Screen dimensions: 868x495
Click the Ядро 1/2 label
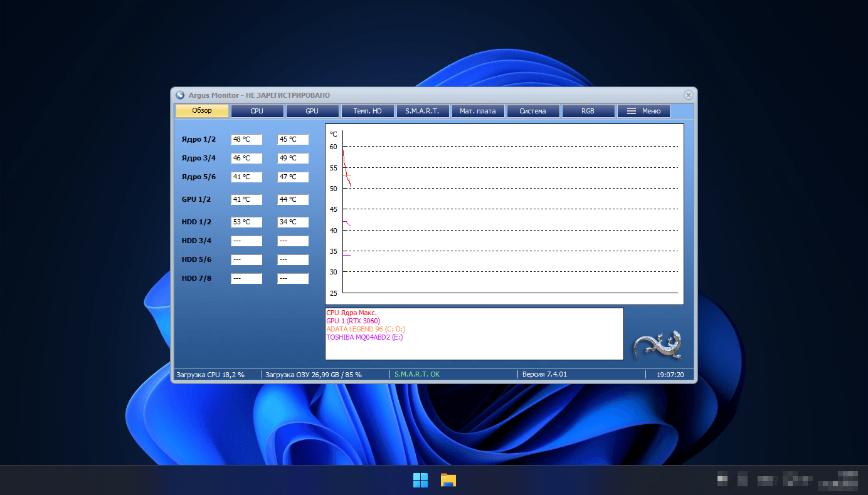tap(199, 139)
